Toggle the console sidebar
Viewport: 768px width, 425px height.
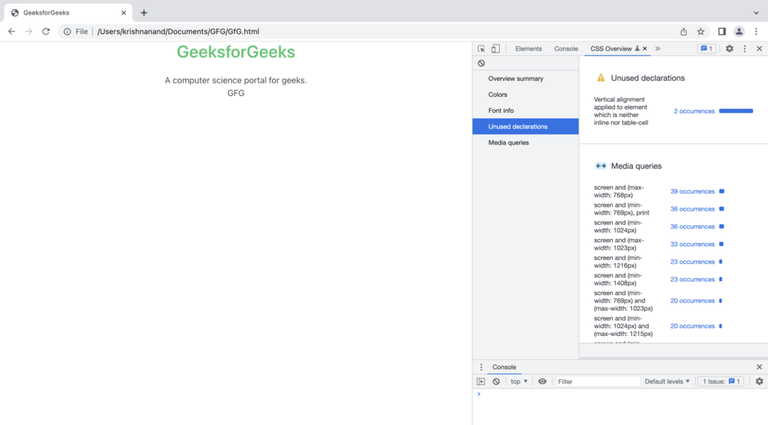pos(481,381)
